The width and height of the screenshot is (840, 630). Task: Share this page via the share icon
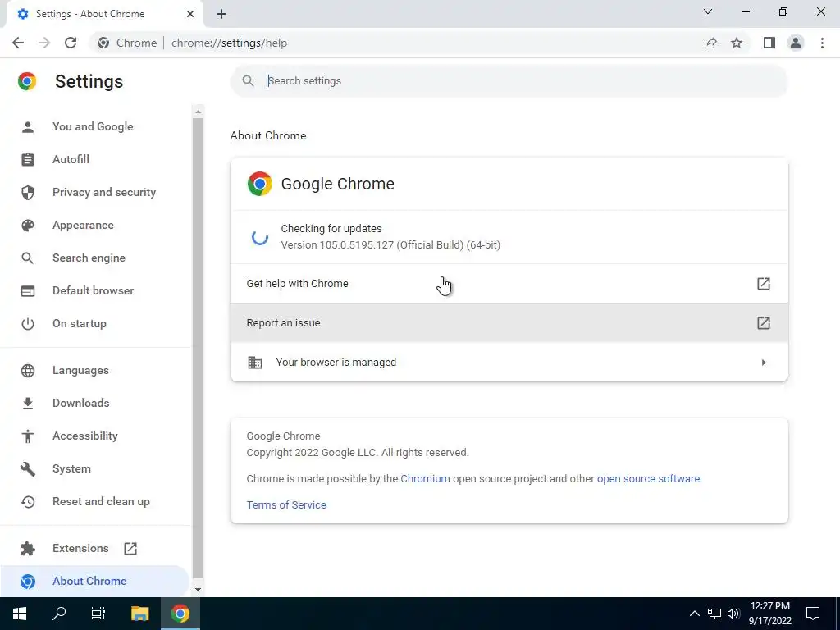pyautogui.click(x=710, y=43)
